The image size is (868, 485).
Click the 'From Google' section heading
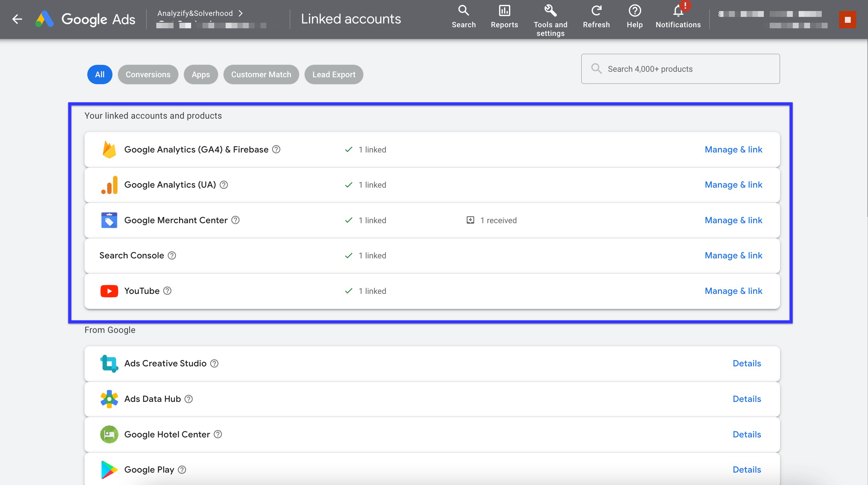[x=110, y=330]
